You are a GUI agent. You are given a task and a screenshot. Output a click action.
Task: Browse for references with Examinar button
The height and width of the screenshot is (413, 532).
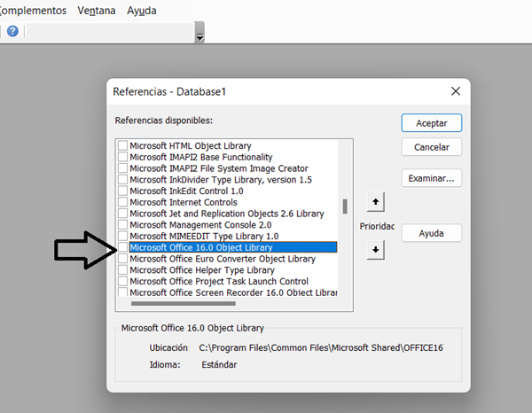(431, 178)
